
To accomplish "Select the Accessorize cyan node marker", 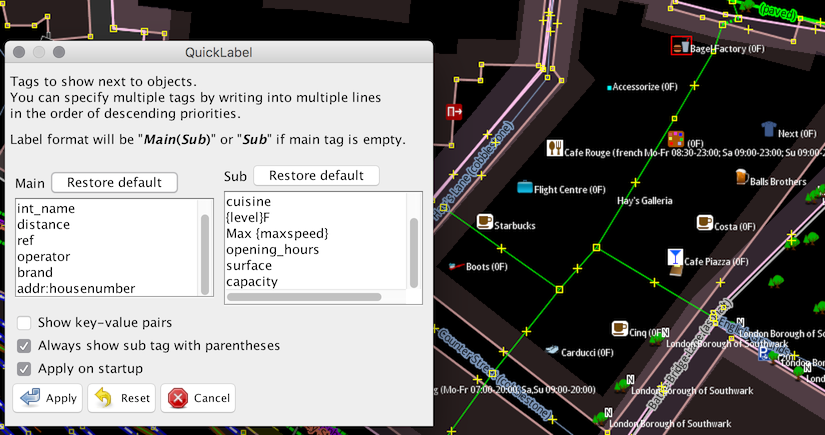I will tap(609, 87).
